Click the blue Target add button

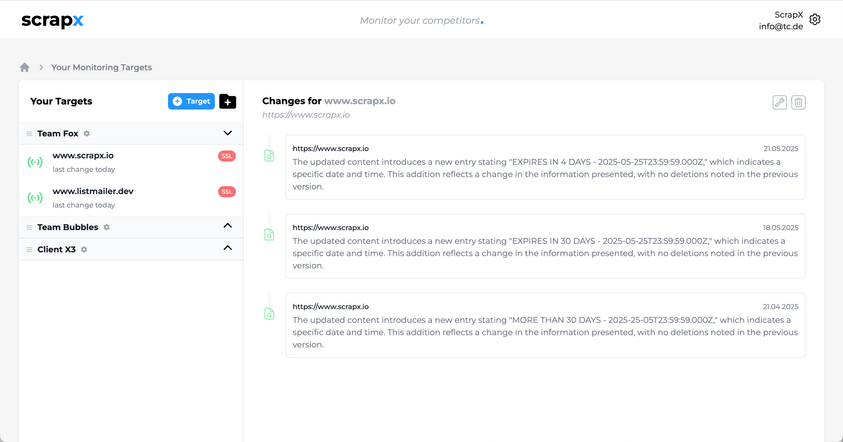tap(191, 101)
